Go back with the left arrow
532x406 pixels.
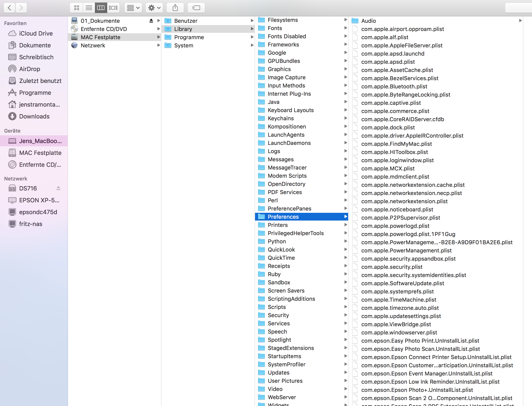pyautogui.click(x=9, y=8)
